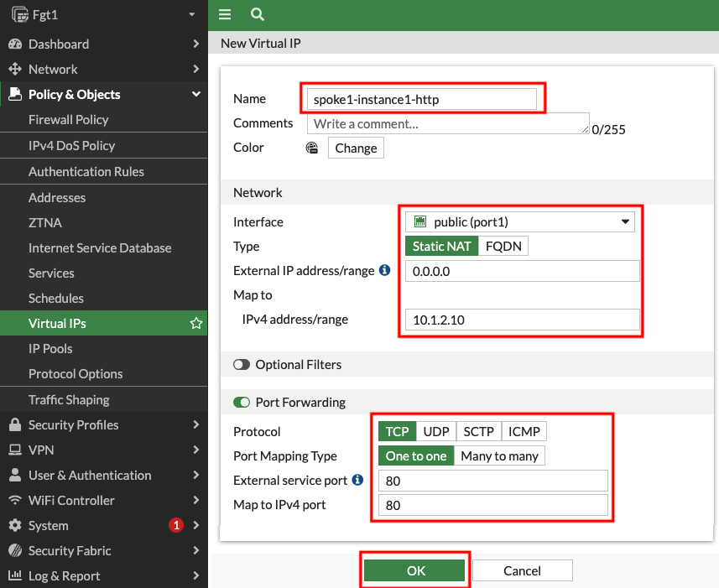This screenshot has height=588, width=719.
Task: Click the Dashboard gauge icon
Action: [x=15, y=44]
